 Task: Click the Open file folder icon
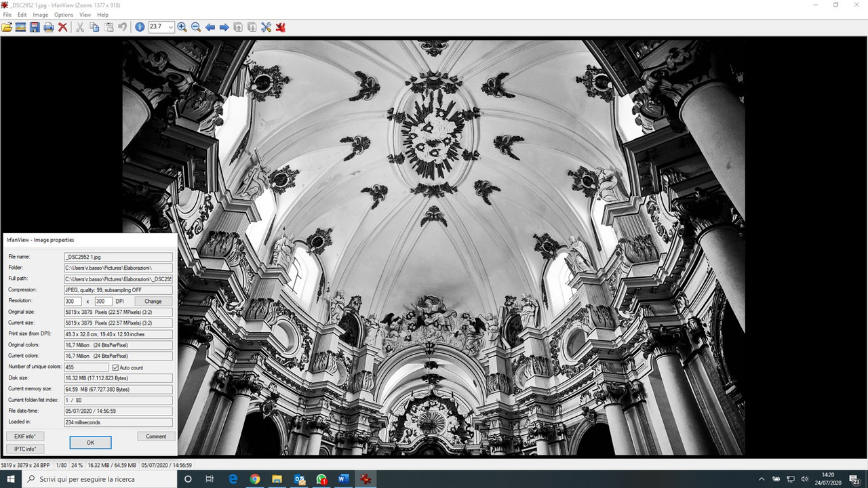[x=7, y=27]
